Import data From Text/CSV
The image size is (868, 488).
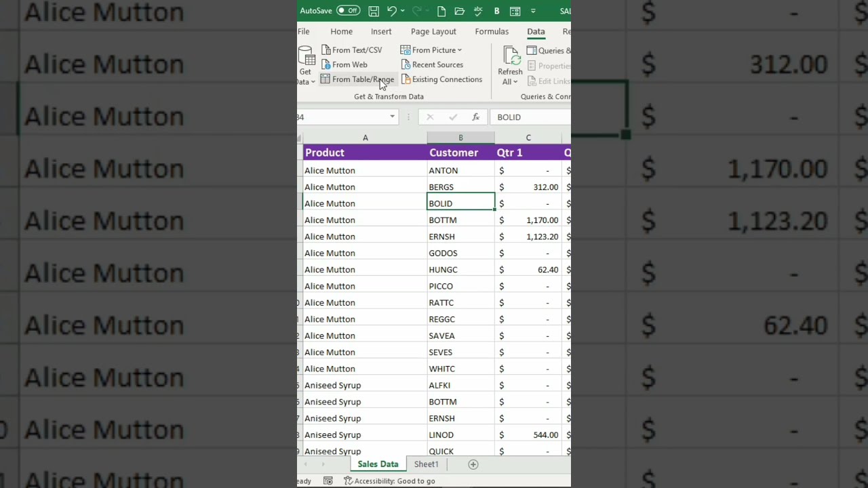(351, 50)
